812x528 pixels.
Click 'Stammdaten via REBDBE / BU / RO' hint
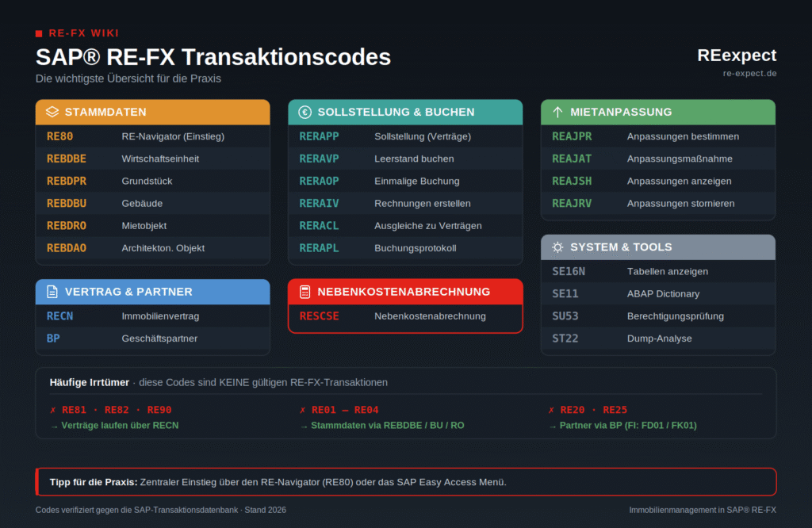(387, 425)
